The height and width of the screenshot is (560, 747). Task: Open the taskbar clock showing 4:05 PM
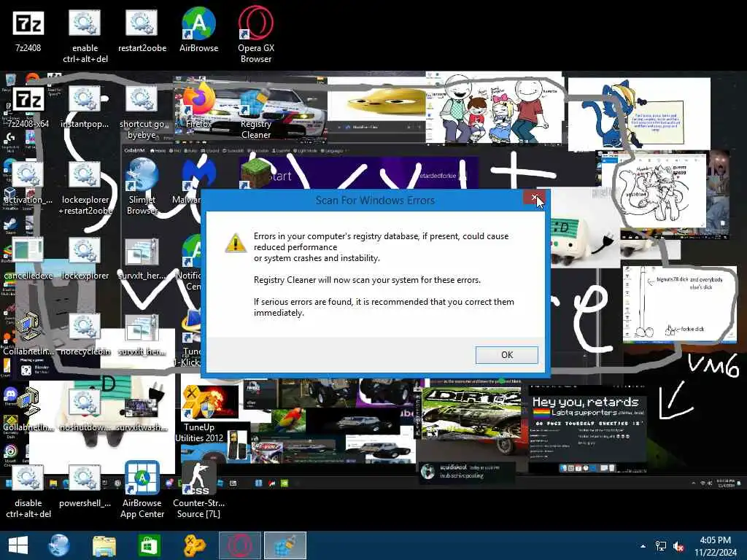coord(715,546)
